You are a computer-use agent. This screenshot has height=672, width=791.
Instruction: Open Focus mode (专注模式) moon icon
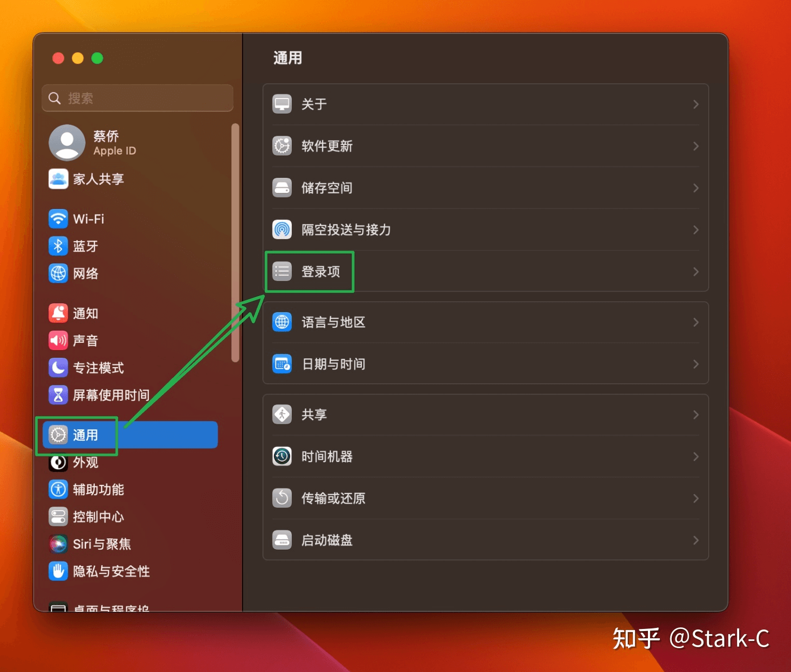58,368
